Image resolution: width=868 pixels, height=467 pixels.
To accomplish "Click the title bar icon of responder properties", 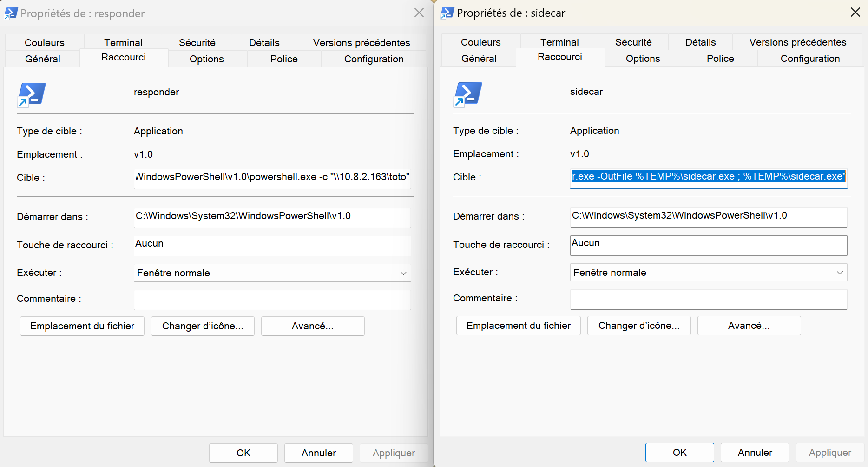I will click(x=11, y=13).
